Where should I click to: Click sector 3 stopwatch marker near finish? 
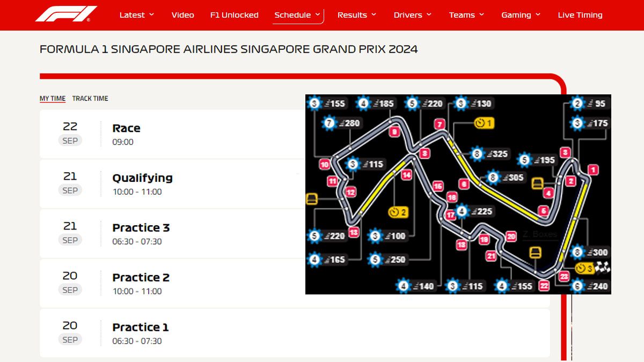point(584,268)
